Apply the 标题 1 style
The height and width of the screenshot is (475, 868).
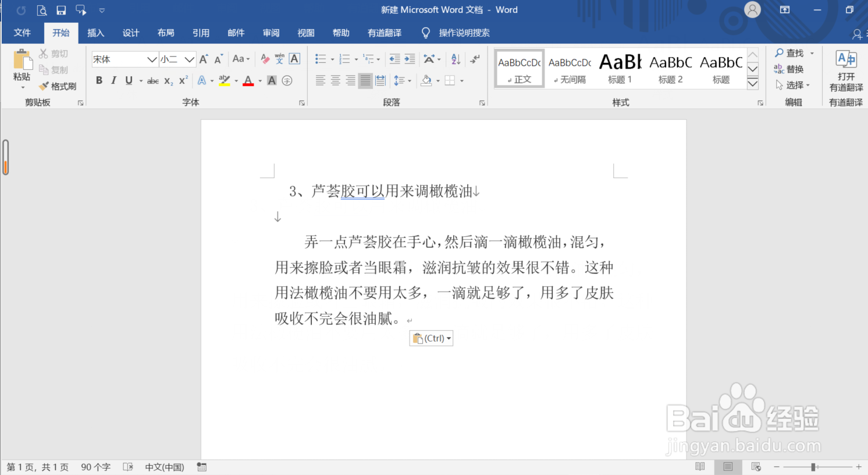point(620,68)
